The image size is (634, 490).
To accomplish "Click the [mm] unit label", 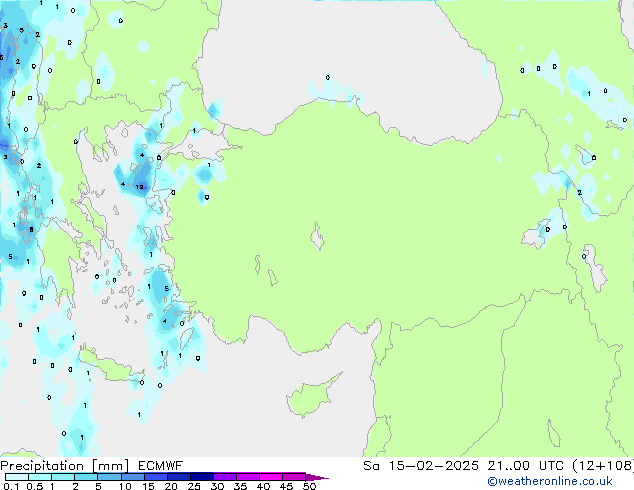I will pyautogui.click(x=111, y=466).
